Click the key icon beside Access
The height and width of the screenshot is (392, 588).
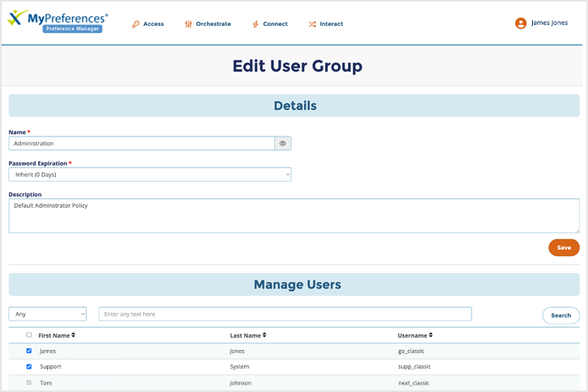(x=136, y=24)
